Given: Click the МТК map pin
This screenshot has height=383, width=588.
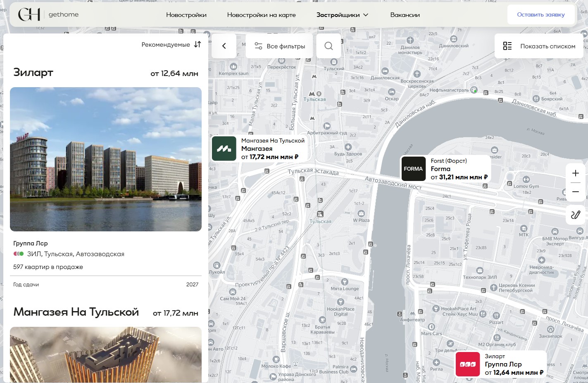Looking at the screenshot, I should (x=524, y=228).
